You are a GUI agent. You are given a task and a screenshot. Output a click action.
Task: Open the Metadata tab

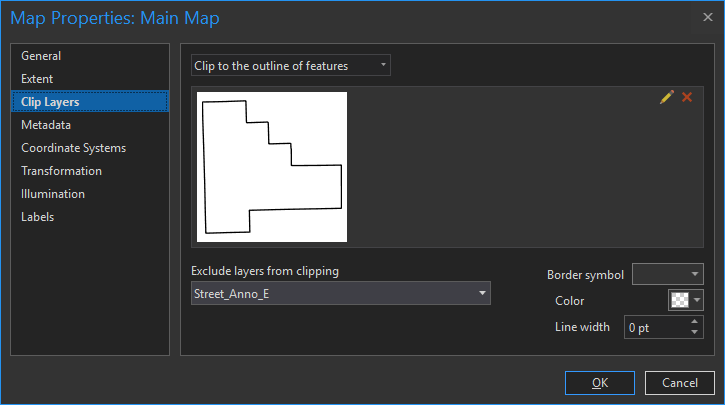point(46,125)
